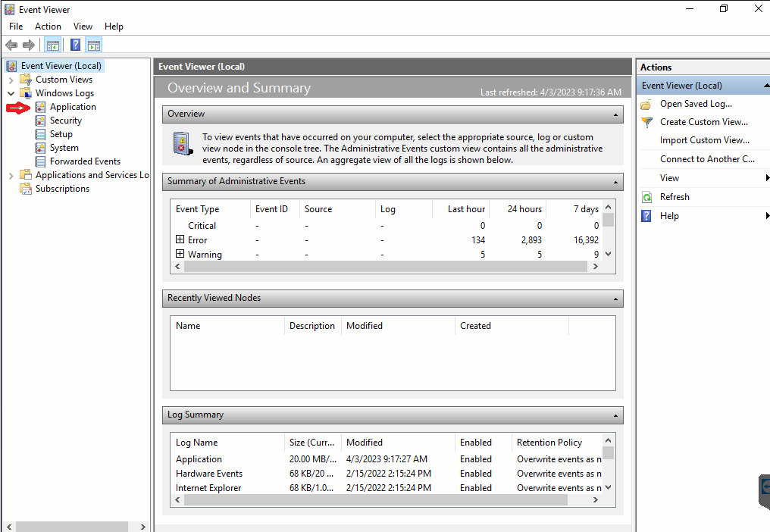Image resolution: width=770 pixels, height=532 pixels.
Task: Collapse the Log Summary section
Action: [614, 415]
